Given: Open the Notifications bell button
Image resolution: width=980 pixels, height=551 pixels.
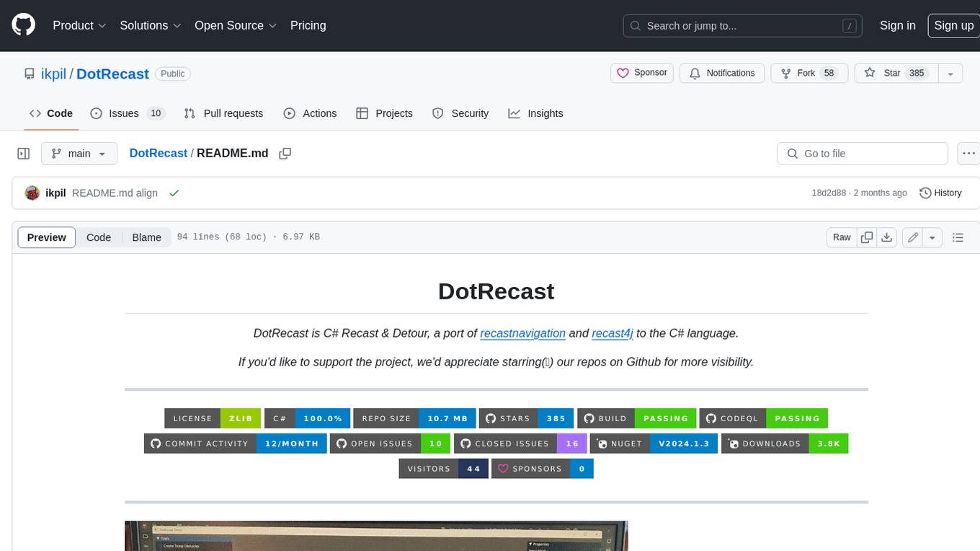Looking at the screenshot, I should (722, 73).
